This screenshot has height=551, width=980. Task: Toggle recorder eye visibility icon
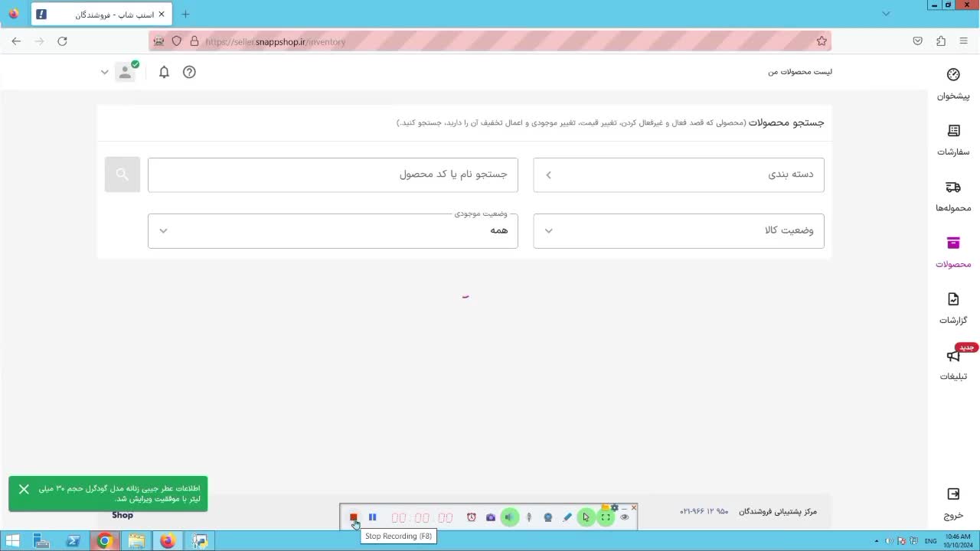tap(625, 517)
